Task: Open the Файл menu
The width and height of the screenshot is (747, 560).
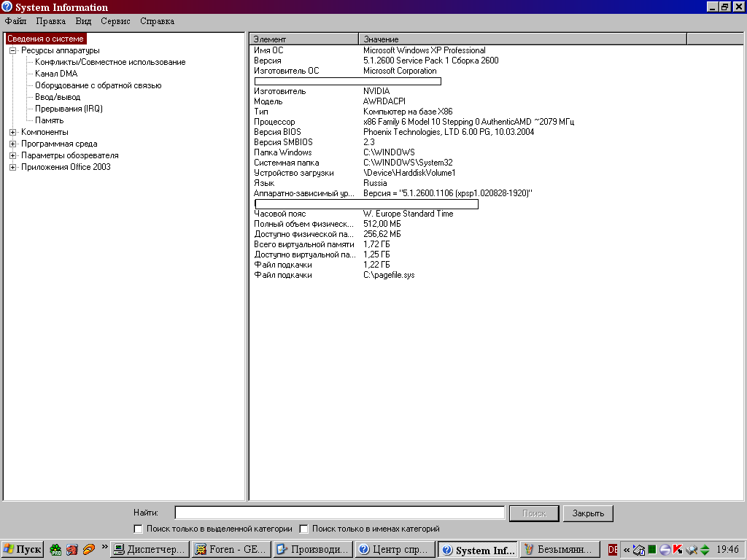Action: (15, 21)
